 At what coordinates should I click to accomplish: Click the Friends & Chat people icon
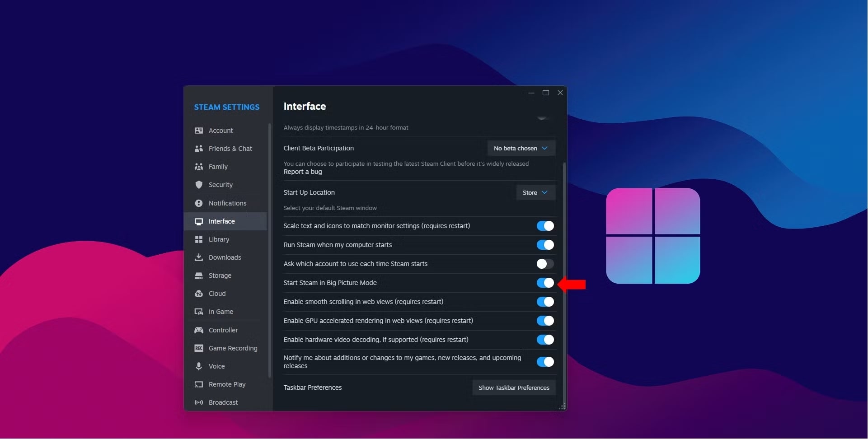[x=199, y=149]
